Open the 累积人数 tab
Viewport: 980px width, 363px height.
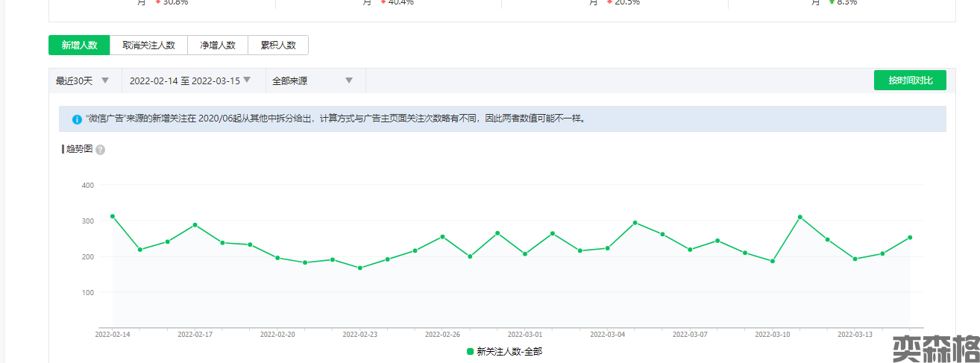click(x=277, y=45)
